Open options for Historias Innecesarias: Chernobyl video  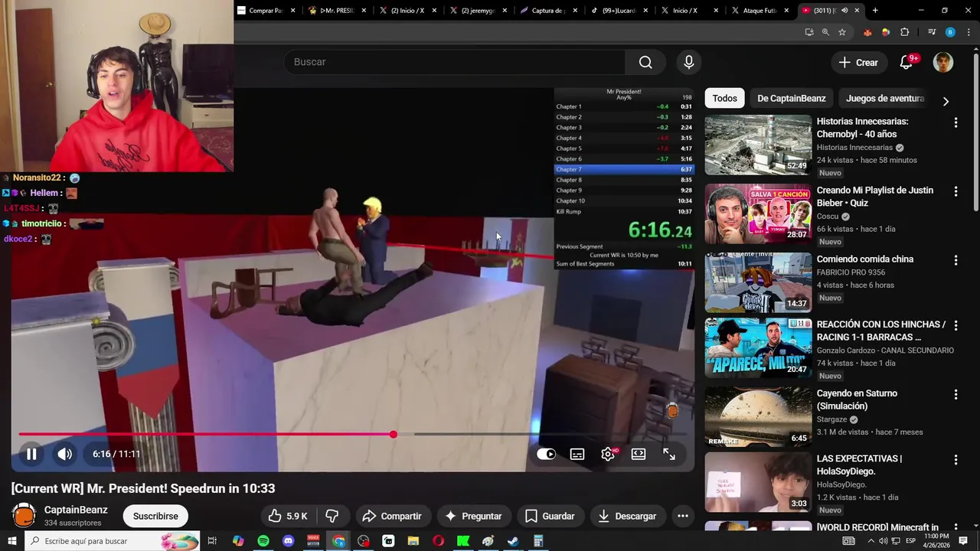pyautogui.click(x=955, y=122)
